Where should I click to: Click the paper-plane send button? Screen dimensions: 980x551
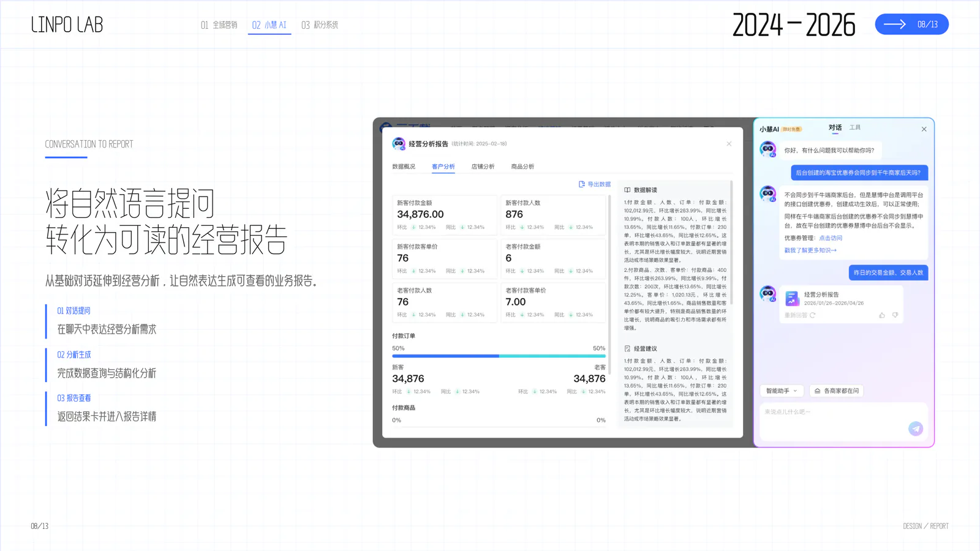[x=916, y=429]
